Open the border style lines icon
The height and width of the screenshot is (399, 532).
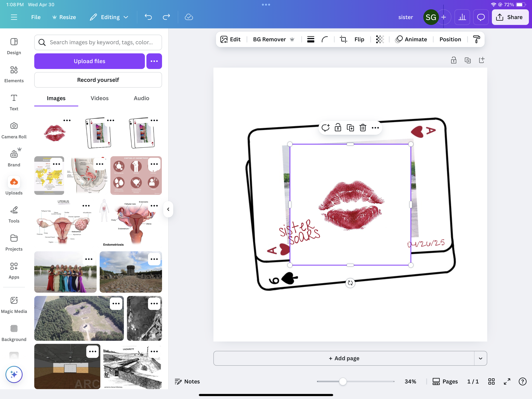click(311, 39)
